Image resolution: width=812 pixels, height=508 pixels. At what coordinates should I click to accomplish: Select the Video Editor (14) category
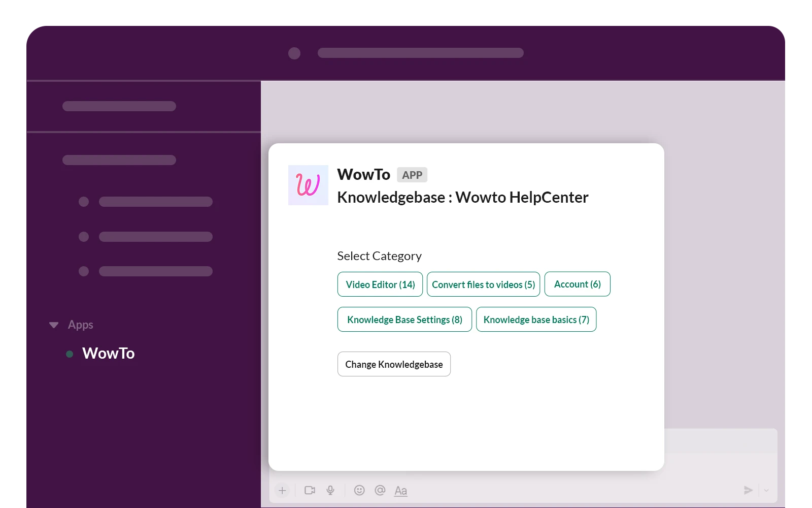tap(380, 284)
